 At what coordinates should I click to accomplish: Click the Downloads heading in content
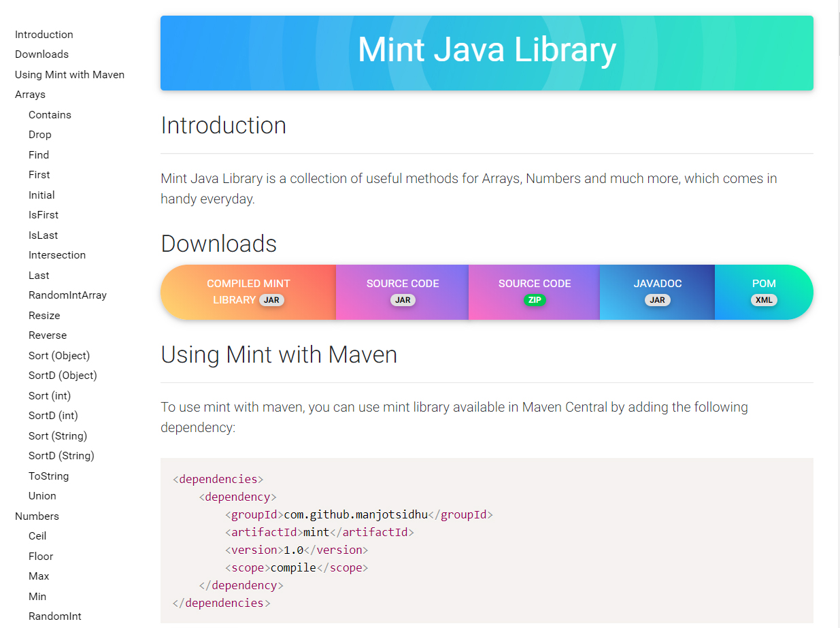[x=219, y=244]
